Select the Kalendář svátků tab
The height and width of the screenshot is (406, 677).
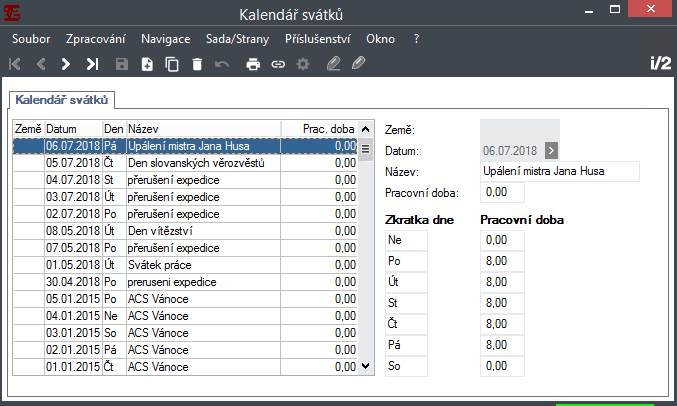(x=62, y=100)
